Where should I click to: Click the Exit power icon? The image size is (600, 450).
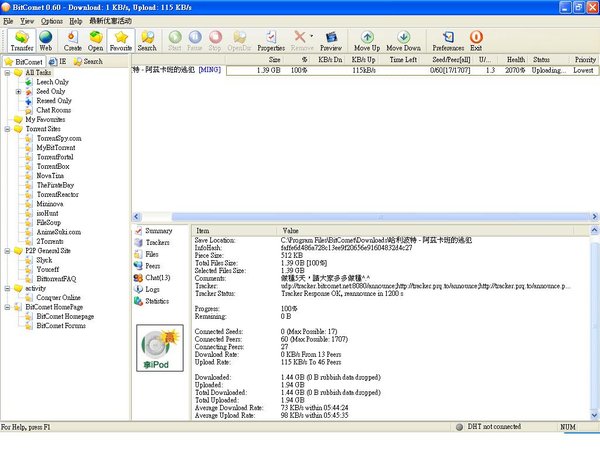(476, 41)
